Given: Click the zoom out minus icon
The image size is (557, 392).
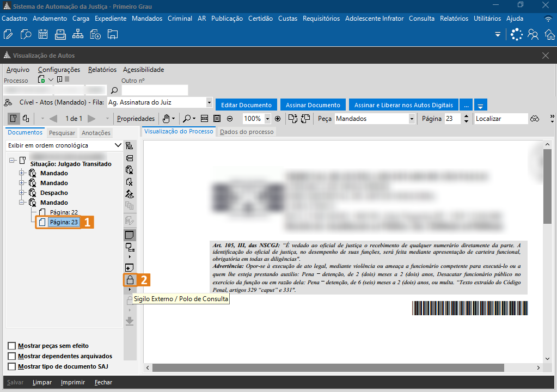Looking at the screenshot, I should (x=230, y=119).
